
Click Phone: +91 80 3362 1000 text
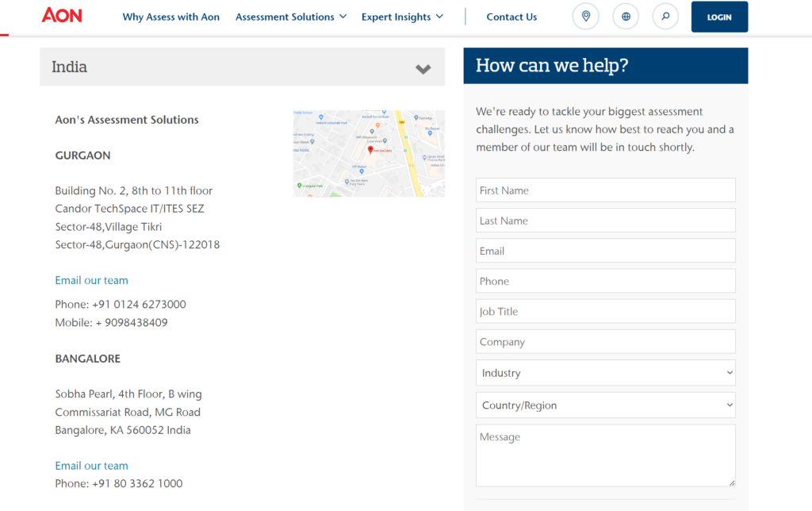(x=119, y=483)
